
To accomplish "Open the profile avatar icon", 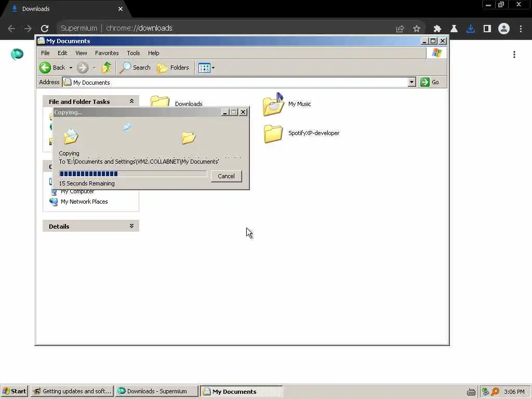I will click(x=504, y=29).
